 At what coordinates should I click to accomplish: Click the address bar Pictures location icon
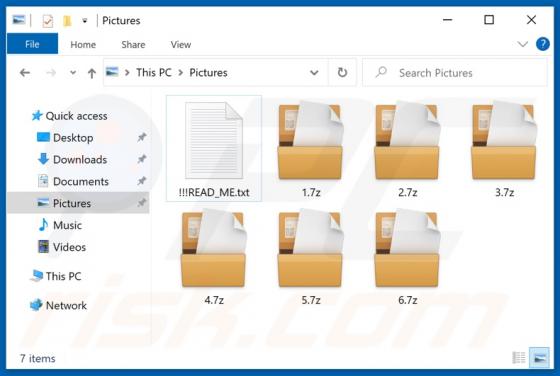[x=112, y=72]
